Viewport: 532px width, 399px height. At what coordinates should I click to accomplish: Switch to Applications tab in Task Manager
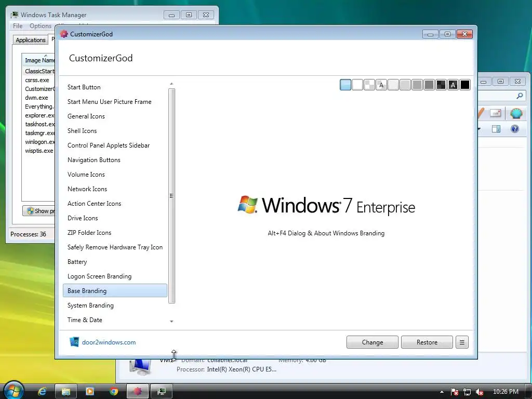coord(31,40)
